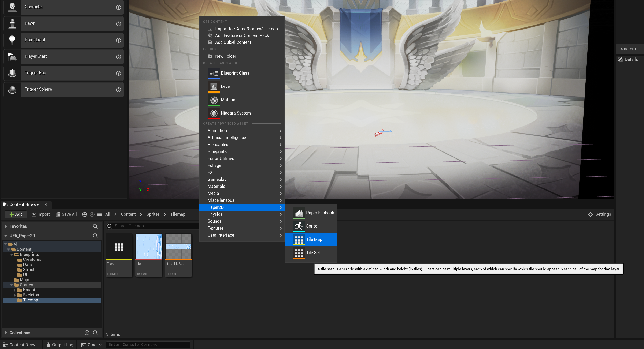Choose Add Feature or Content Pack

click(242, 35)
